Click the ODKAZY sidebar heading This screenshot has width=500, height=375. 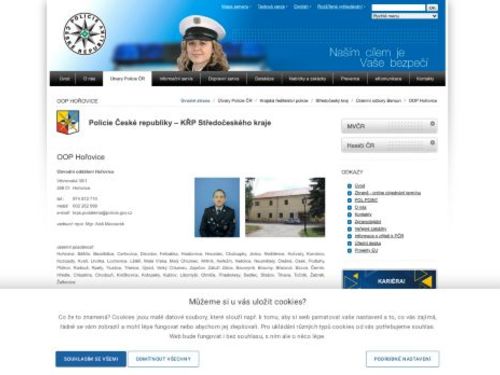coord(352,172)
